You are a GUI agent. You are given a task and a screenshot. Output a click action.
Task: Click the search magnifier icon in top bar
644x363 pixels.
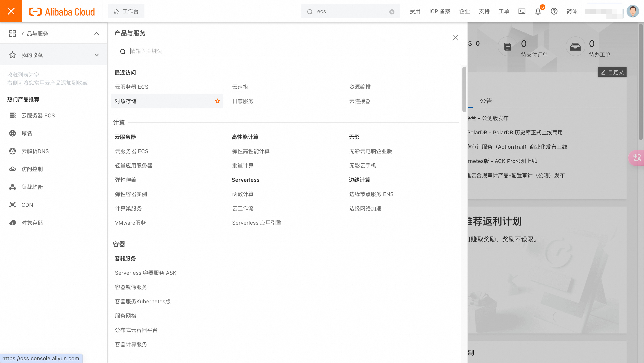[310, 11]
